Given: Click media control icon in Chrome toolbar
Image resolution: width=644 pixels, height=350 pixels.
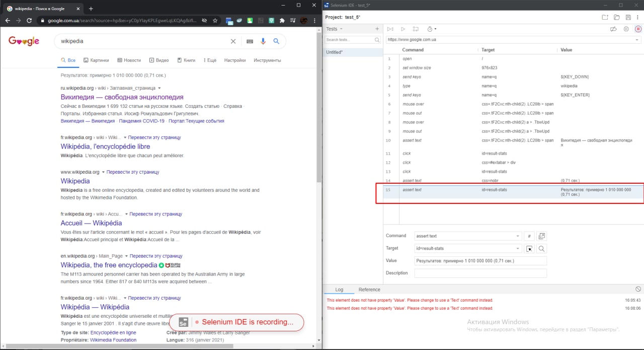Looking at the screenshot, I should coord(293,21).
